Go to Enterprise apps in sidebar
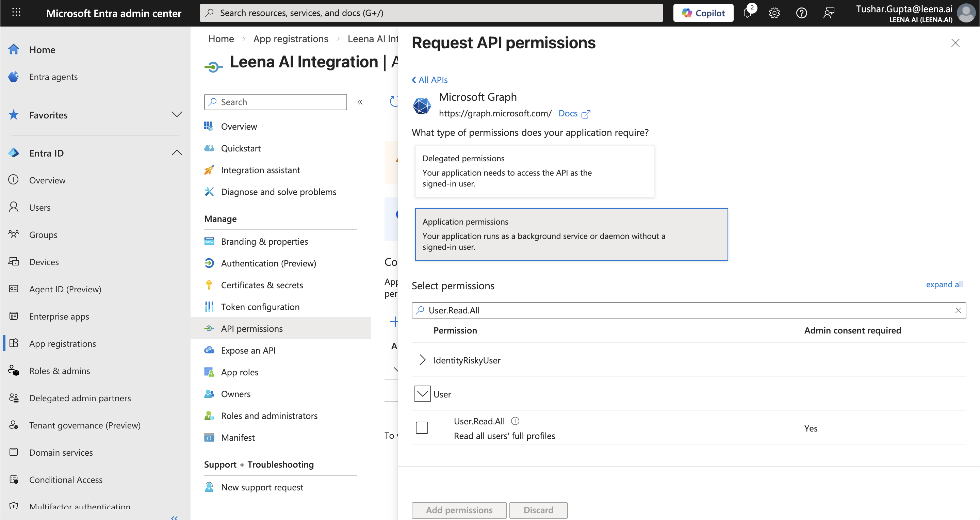Image resolution: width=980 pixels, height=520 pixels. click(59, 316)
